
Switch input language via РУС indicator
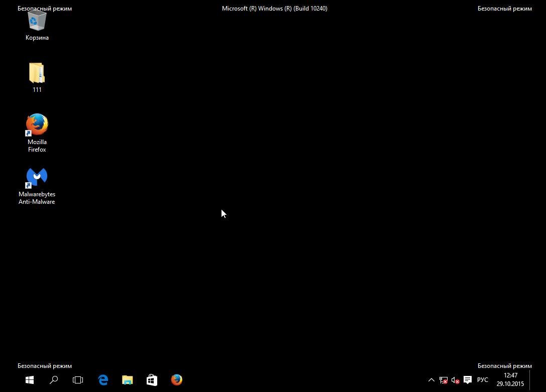tap(483, 380)
